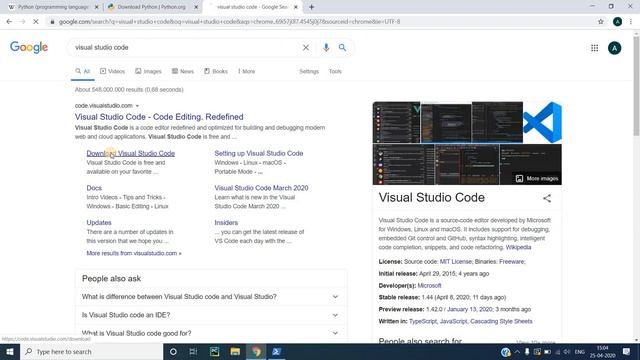
Task: Open File Explorer from the taskbar
Action: coord(235,351)
